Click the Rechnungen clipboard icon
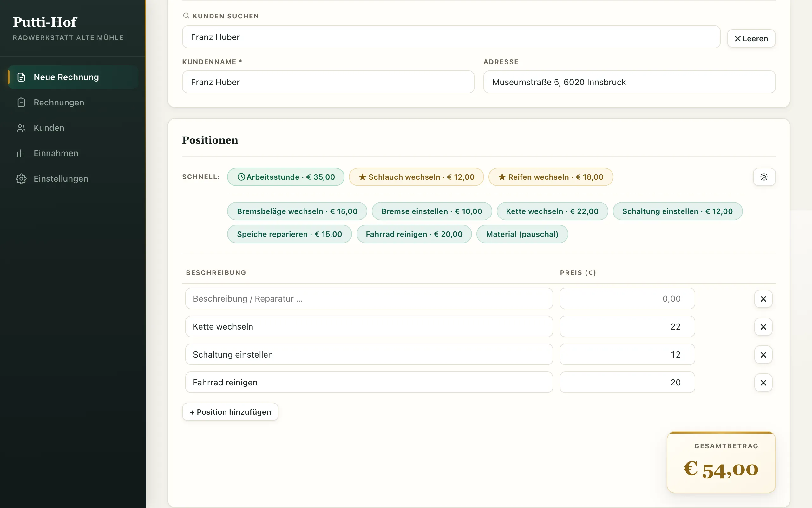 point(21,103)
